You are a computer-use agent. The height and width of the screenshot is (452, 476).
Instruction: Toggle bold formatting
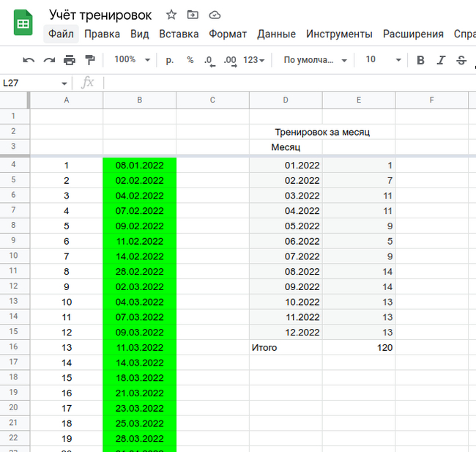(x=420, y=60)
